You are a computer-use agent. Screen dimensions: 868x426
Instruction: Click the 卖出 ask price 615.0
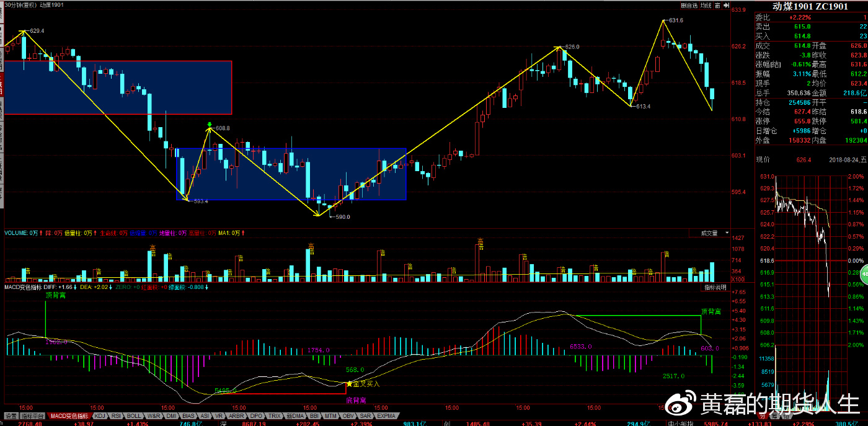point(802,27)
